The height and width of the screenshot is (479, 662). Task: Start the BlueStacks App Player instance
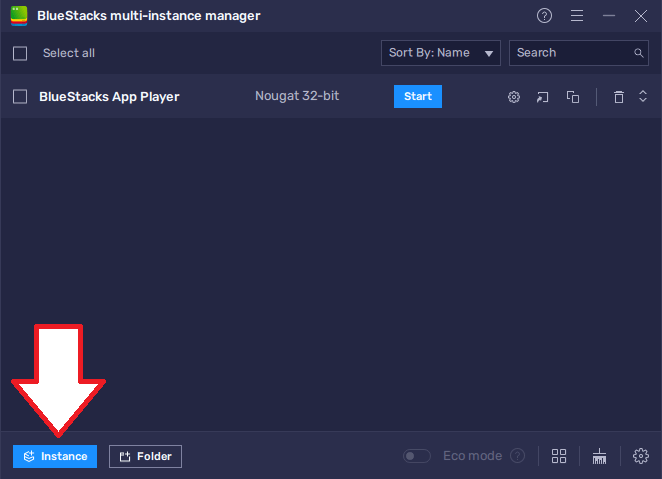tap(418, 97)
